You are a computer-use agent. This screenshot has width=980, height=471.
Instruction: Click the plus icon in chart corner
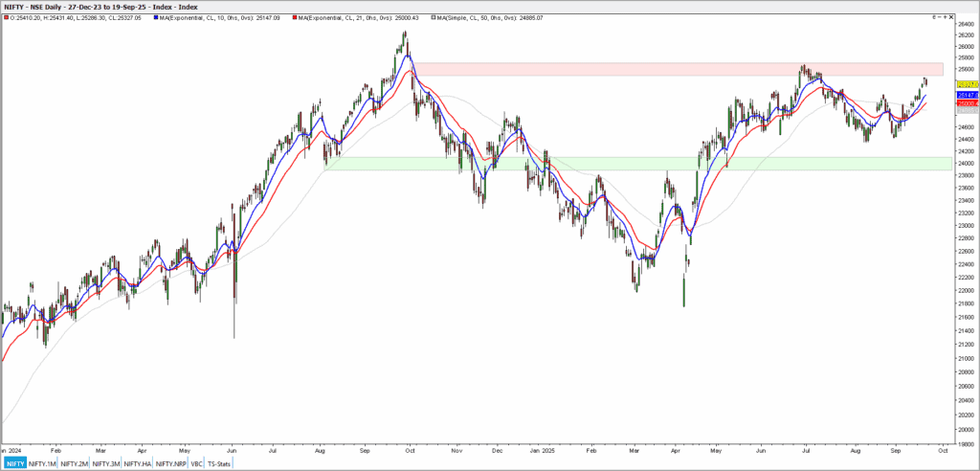coord(946,16)
